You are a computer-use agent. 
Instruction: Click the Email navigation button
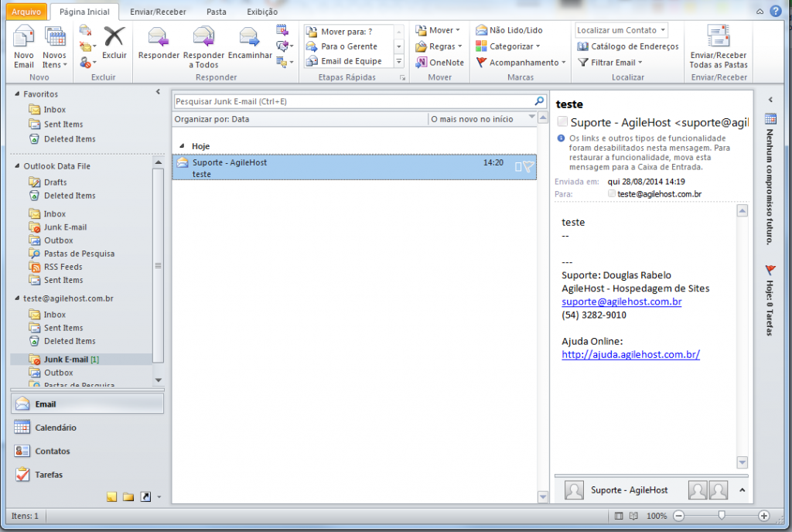[87, 404]
